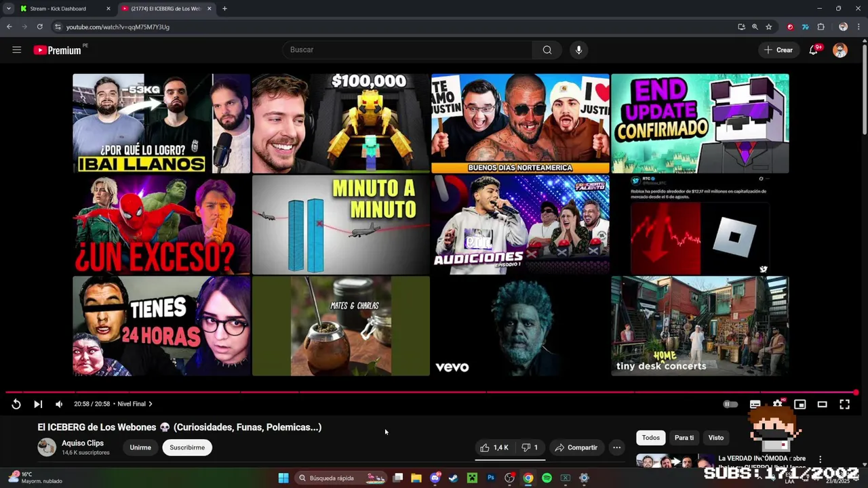The image size is (868, 488).
Task: Open the Chrome three-dot menu
Action: [858, 27]
